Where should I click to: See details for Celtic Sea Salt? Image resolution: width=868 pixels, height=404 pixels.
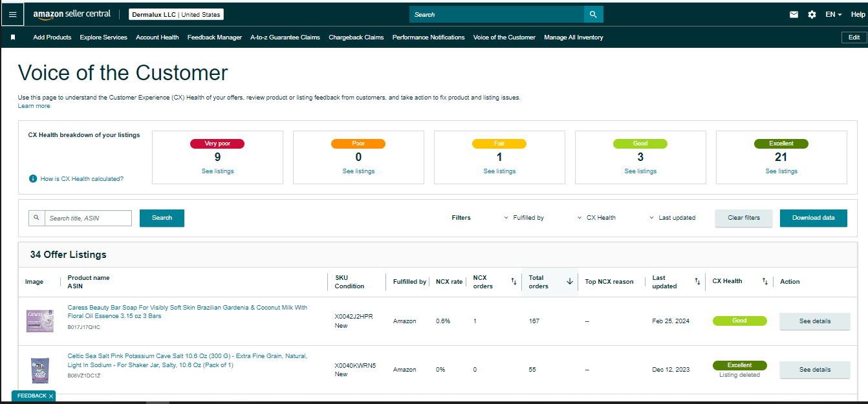click(815, 370)
